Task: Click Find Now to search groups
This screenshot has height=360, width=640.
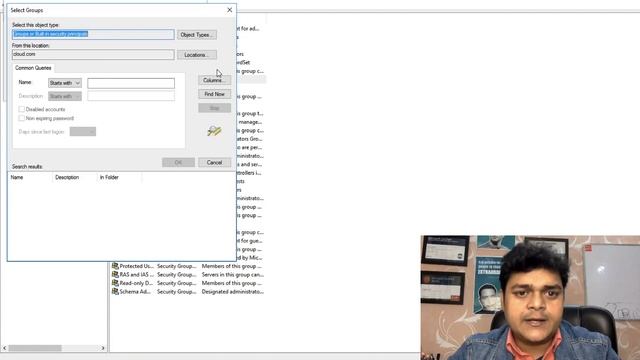Action: click(214, 94)
